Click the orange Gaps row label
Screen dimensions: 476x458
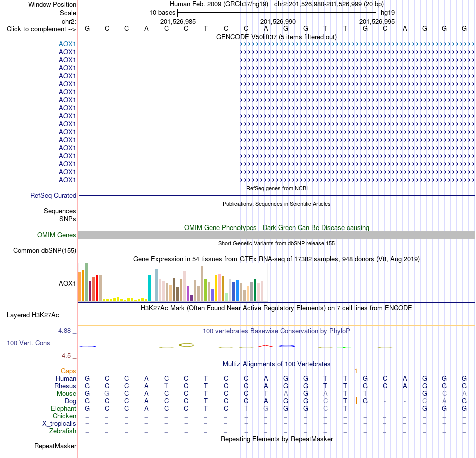click(x=68, y=371)
